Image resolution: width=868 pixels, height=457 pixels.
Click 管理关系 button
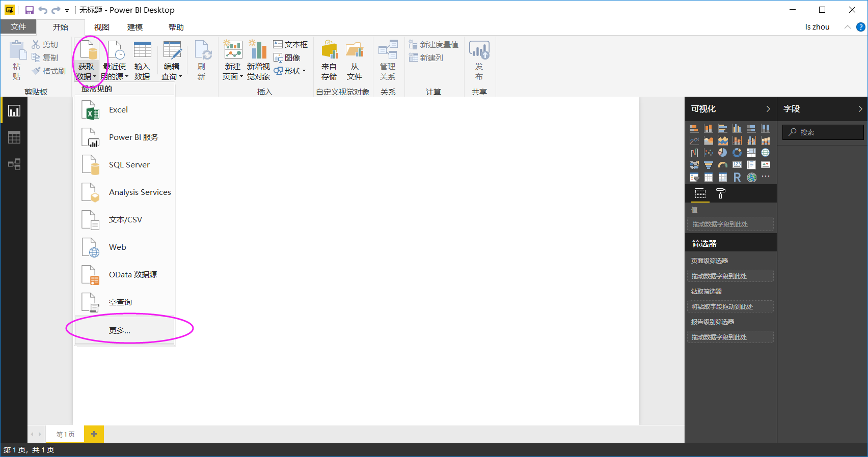point(388,61)
